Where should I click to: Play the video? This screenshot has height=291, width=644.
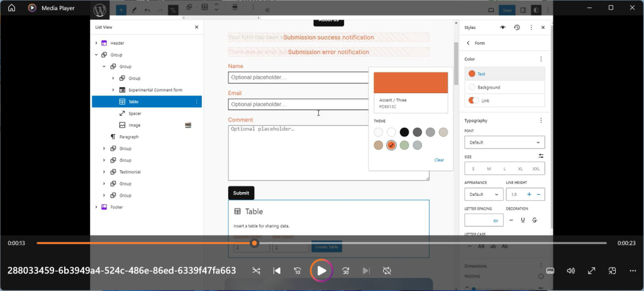pyautogui.click(x=321, y=271)
